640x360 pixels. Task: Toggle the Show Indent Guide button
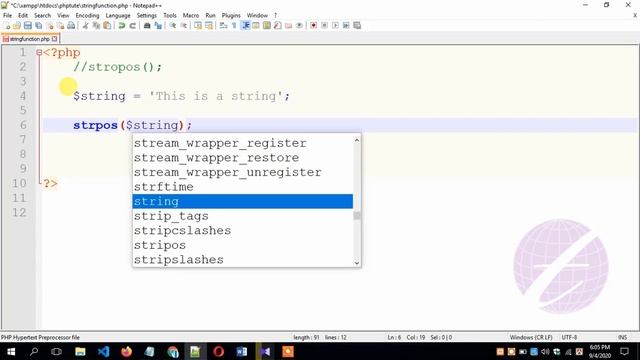pos(245,26)
